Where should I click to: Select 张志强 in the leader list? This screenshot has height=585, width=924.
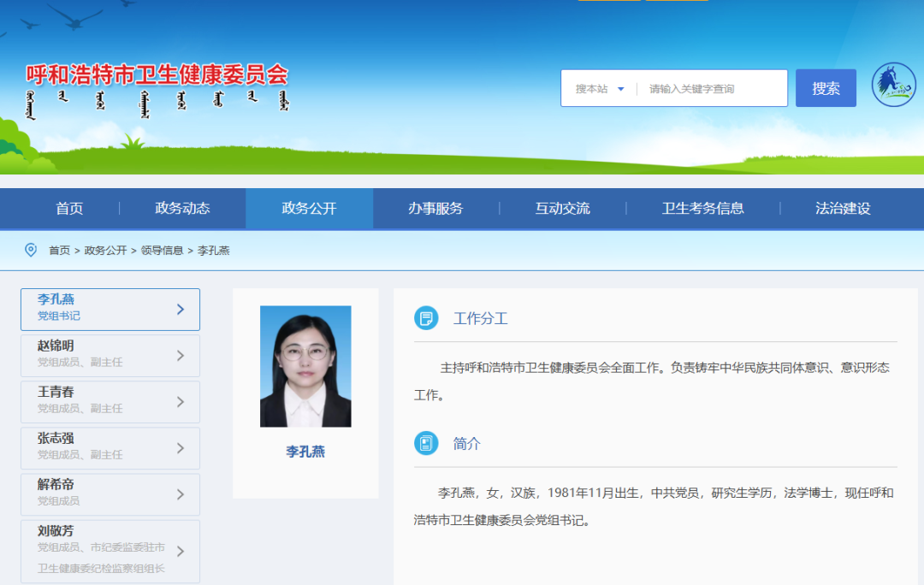[x=110, y=448]
